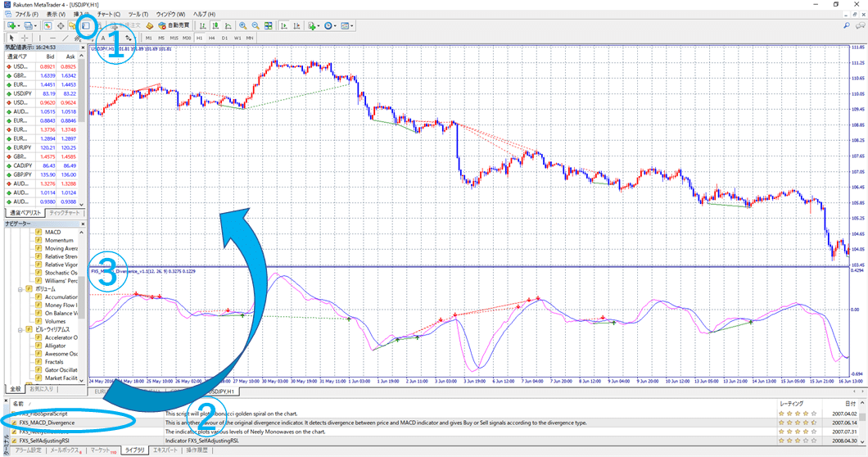Open the ウィンドウ (W) menu
Image resolution: width=868 pixels, height=457 pixels.
(x=170, y=15)
